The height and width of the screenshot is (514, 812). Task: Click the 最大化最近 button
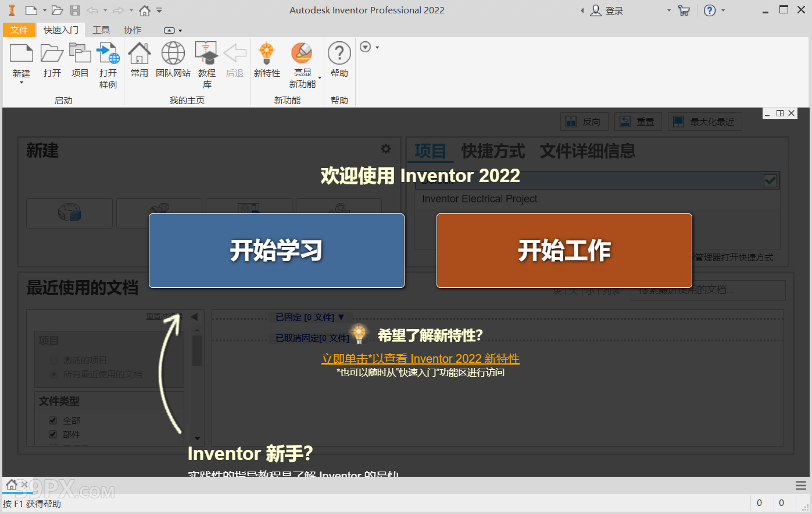(x=704, y=122)
